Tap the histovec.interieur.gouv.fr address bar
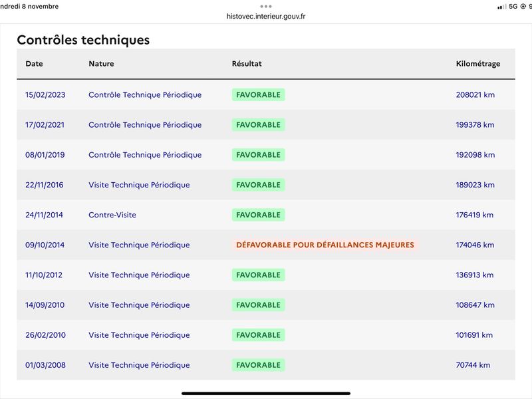Screen dimensions: 532x399 point(265,16)
